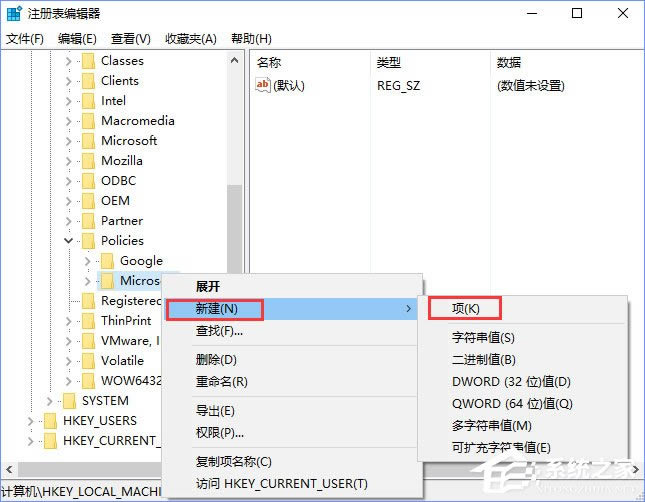Expand the HKEY_CURRENT_ hive

point(30,441)
